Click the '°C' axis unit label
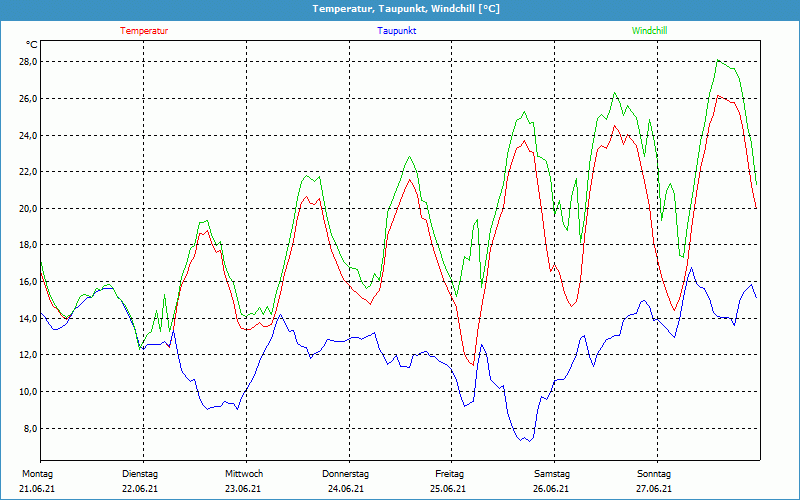This screenshot has height=500, width=800. pyautogui.click(x=32, y=45)
